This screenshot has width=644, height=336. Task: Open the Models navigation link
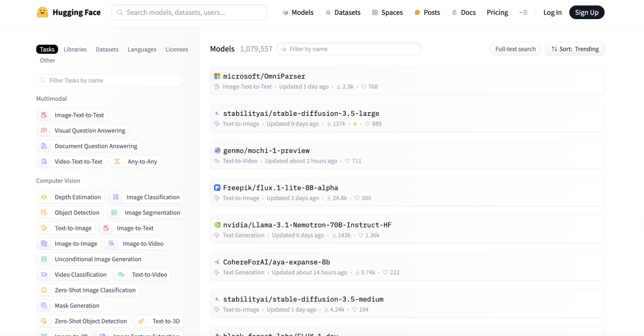(298, 13)
